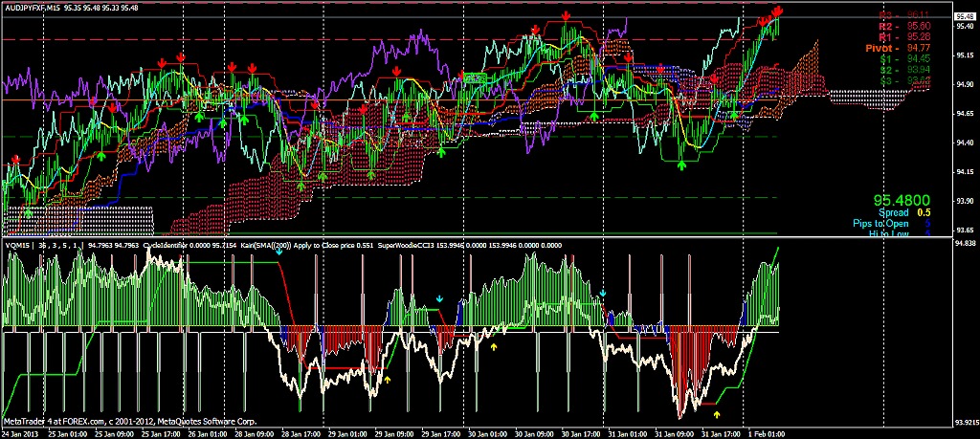Screen dimensions: 980x439
Task: Select the yellow up arrow below 31 Jan low
Action: [717, 413]
